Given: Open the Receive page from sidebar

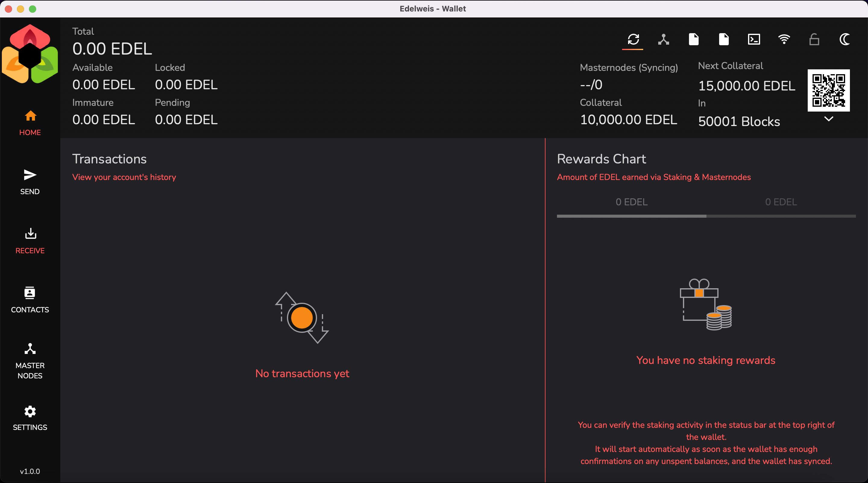Looking at the screenshot, I should pyautogui.click(x=30, y=241).
